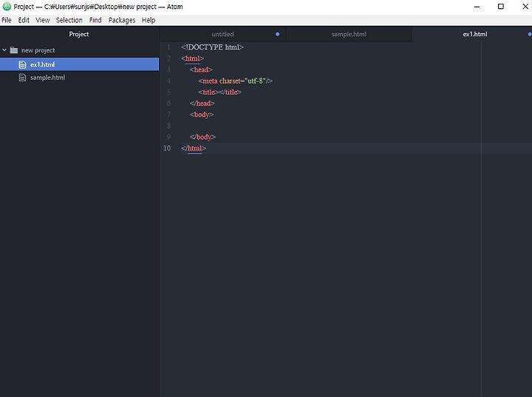Maximize the Atom window
The image size is (532, 397).
(501, 7)
